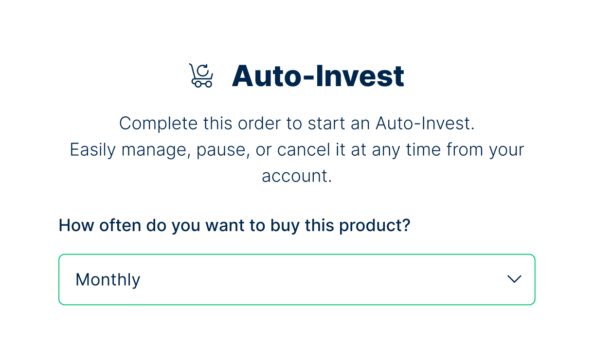
Task: Click Complete this order introductory text
Action: 297,123
